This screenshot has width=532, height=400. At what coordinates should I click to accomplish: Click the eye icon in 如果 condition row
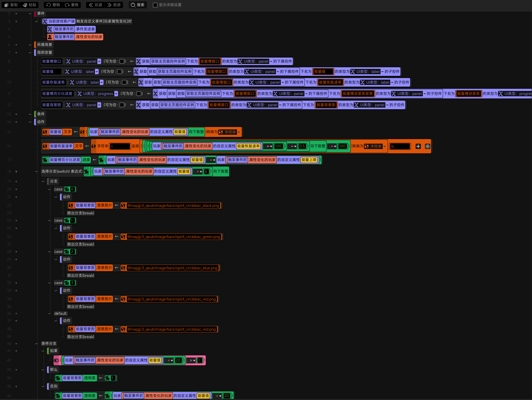click(x=56, y=360)
